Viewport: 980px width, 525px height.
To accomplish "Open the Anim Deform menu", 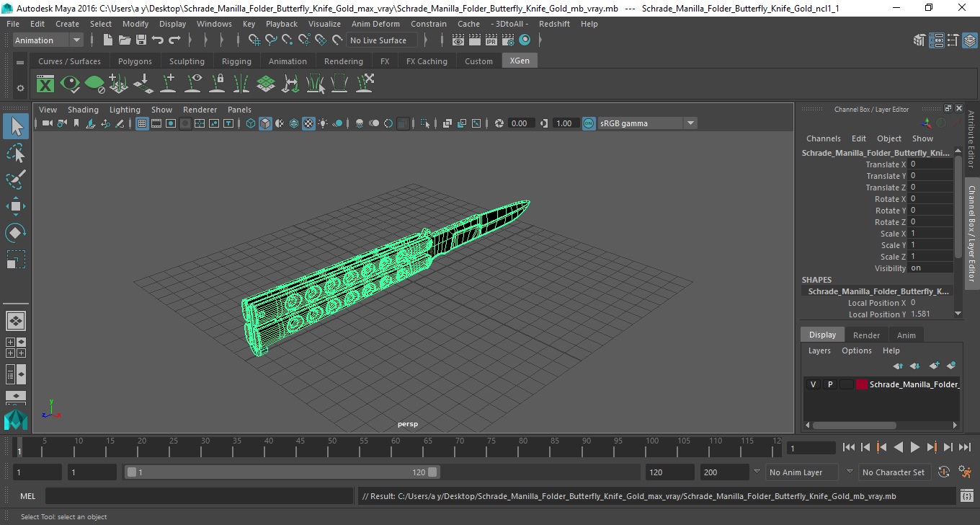I will pyautogui.click(x=375, y=24).
